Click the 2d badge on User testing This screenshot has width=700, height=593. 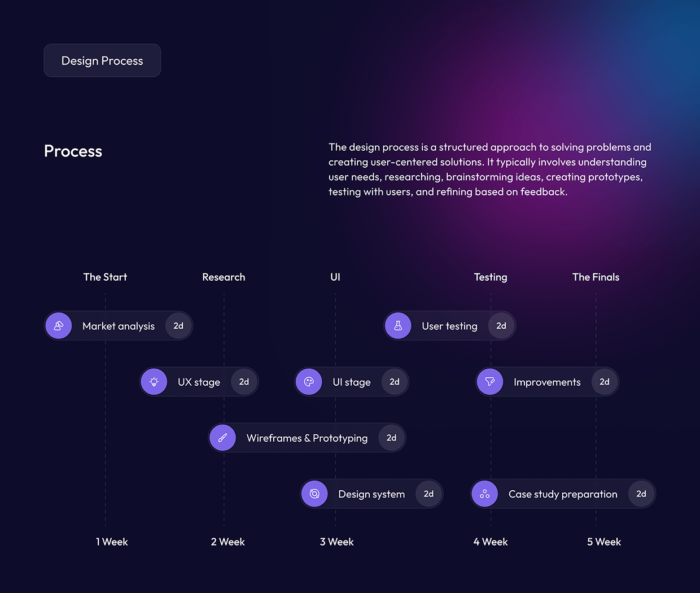point(501,326)
